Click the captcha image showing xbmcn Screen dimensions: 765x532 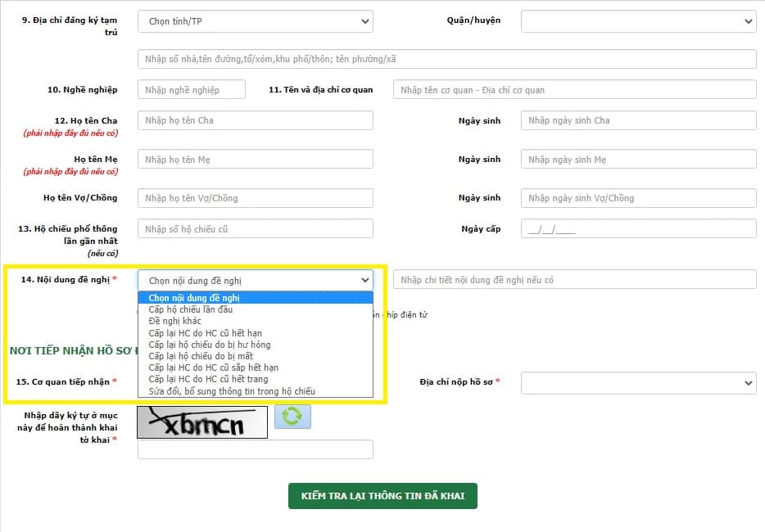click(x=203, y=422)
